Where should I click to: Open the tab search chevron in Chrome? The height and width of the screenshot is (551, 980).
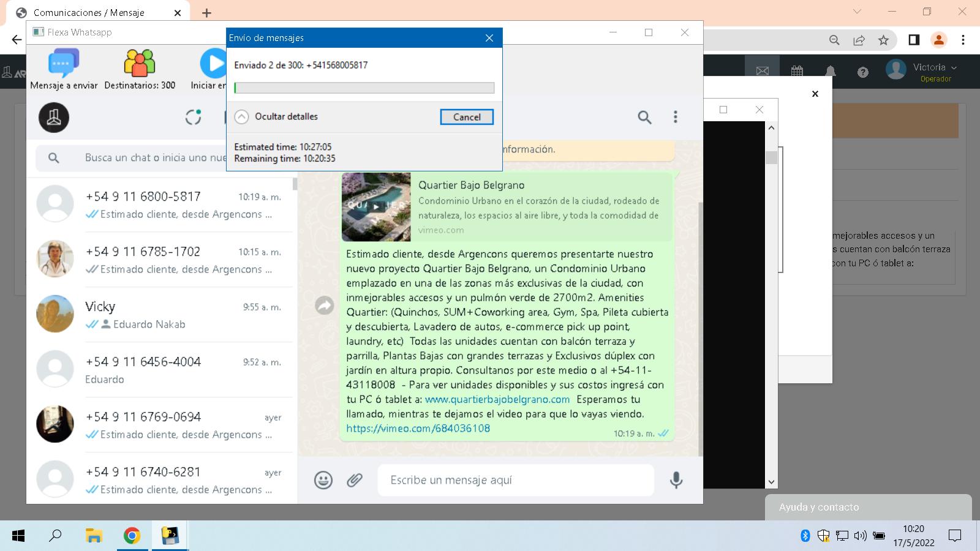tap(857, 12)
